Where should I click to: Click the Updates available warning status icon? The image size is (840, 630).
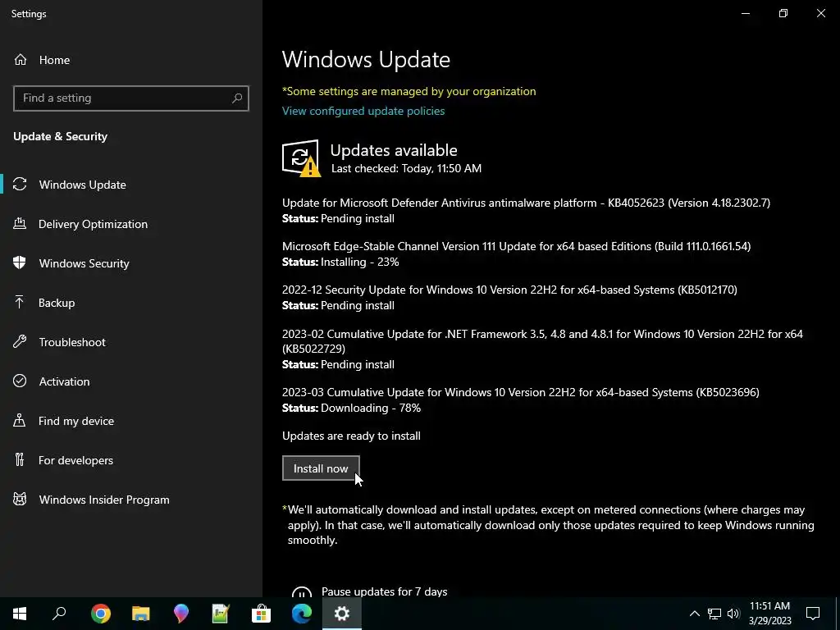[x=301, y=158]
